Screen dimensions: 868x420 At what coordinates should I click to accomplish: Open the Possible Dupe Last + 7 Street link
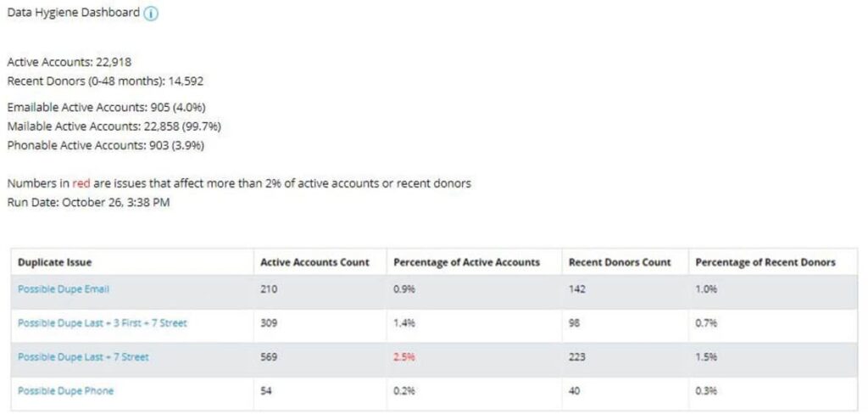pyautogui.click(x=83, y=357)
